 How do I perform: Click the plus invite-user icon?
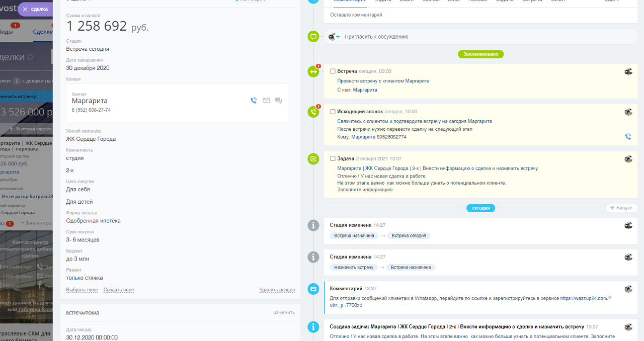338,37
